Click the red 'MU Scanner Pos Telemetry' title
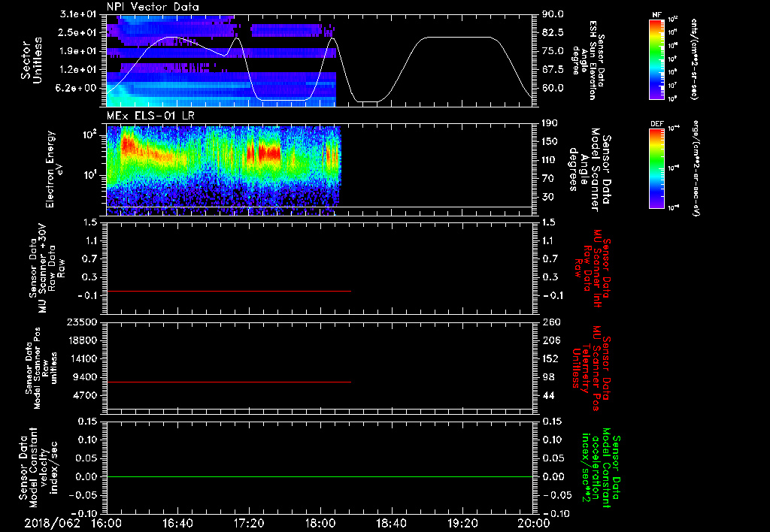Screen dimensions: 770x532 (592, 368)
